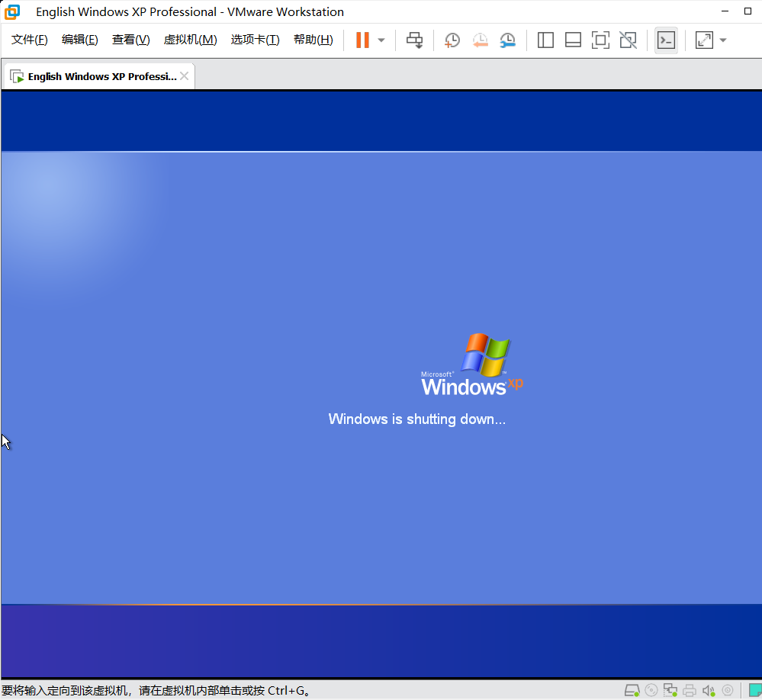Toggle the thumbnail bar view

coord(573,40)
